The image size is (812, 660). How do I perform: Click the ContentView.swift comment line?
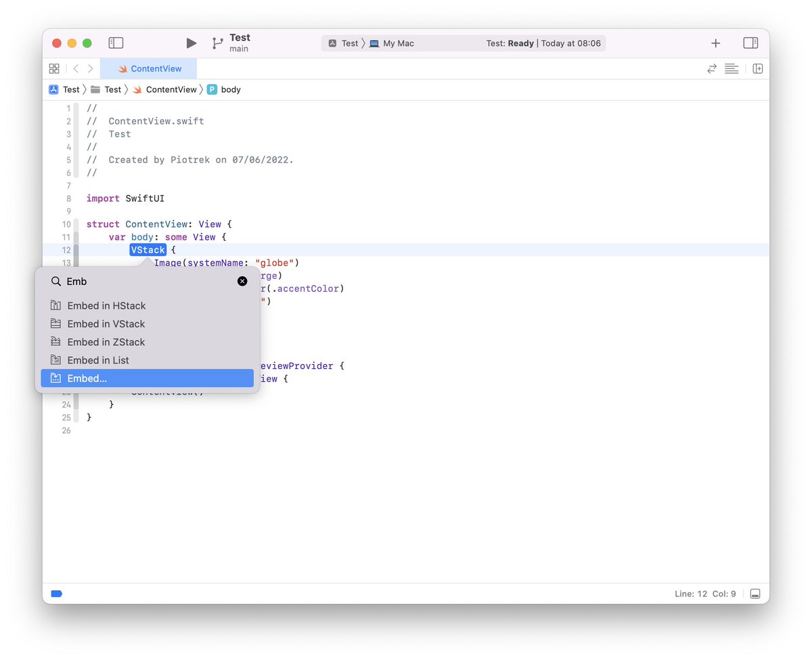145,121
